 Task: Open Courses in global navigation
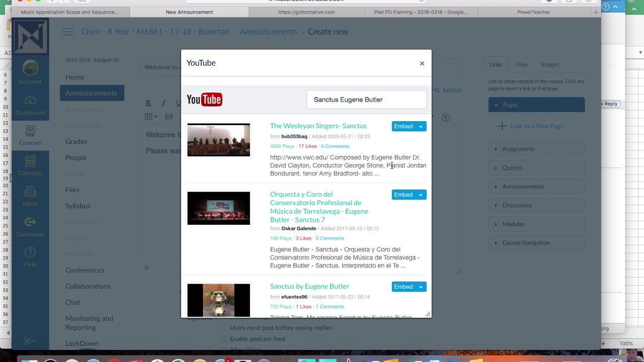tap(30, 136)
